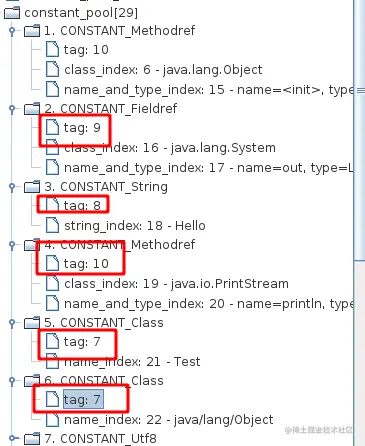Click file icon beside tag: 10 under entry 1
Screen dimensions: 365x446
(52, 50)
